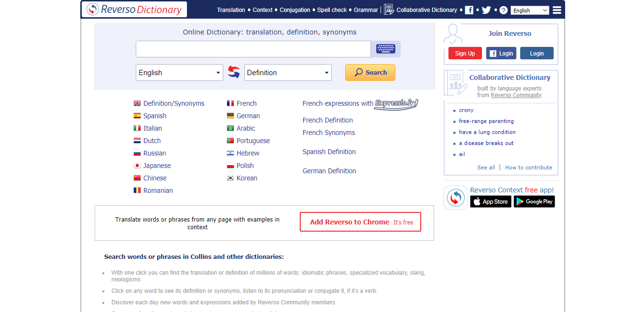This screenshot has width=644, height=312.
Task: Open the 'have a lung condition' entry
Action: 487,132
